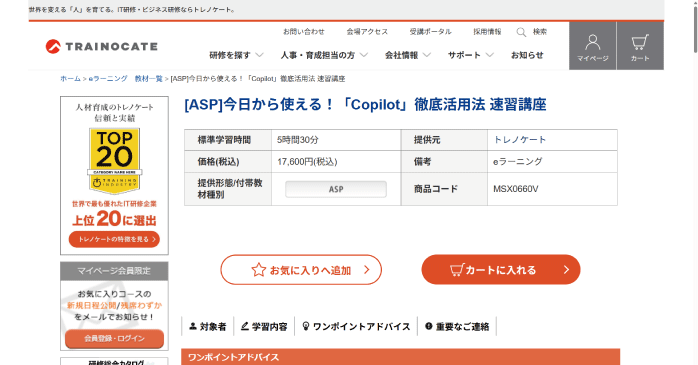Open トレノケート provider link in table
698x365 pixels.
(519, 140)
